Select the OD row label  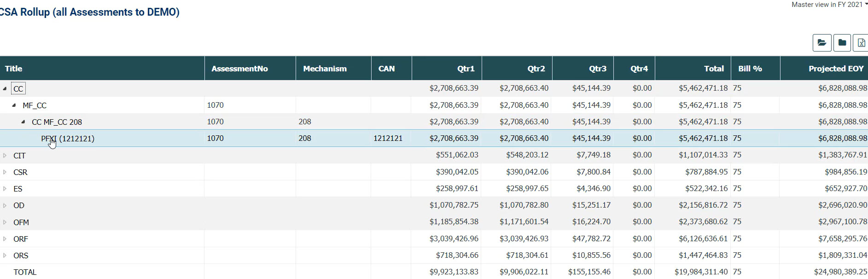[19, 205]
